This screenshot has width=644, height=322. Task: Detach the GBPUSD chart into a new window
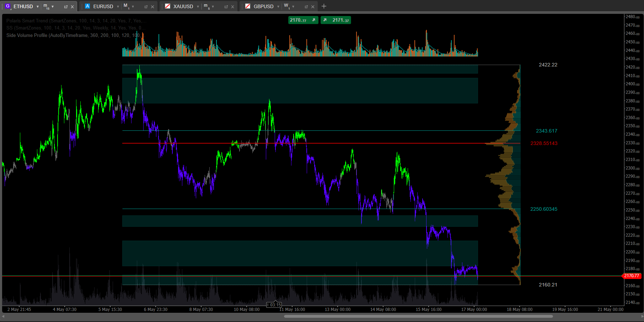point(306,7)
